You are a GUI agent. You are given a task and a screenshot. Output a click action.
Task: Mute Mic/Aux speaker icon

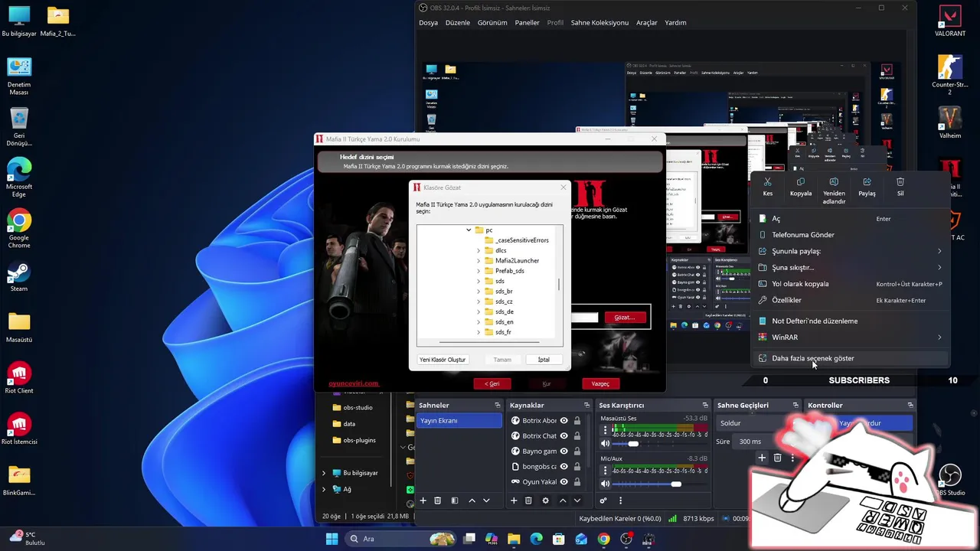point(605,484)
